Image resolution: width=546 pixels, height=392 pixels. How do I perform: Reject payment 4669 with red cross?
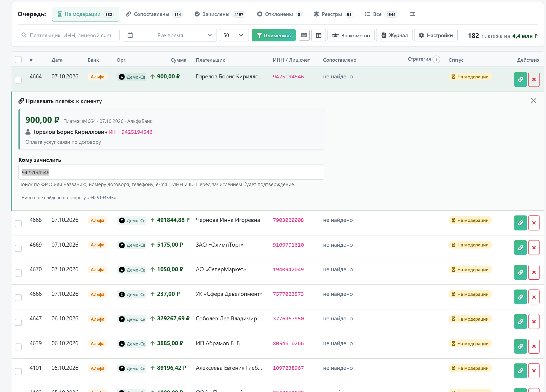pos(534,247)
